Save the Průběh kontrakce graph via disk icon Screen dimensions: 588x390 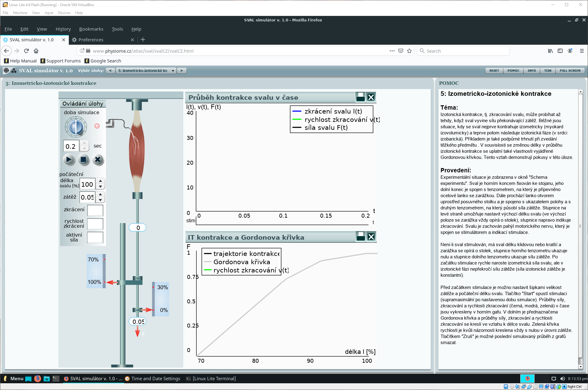tap(360, 97)
